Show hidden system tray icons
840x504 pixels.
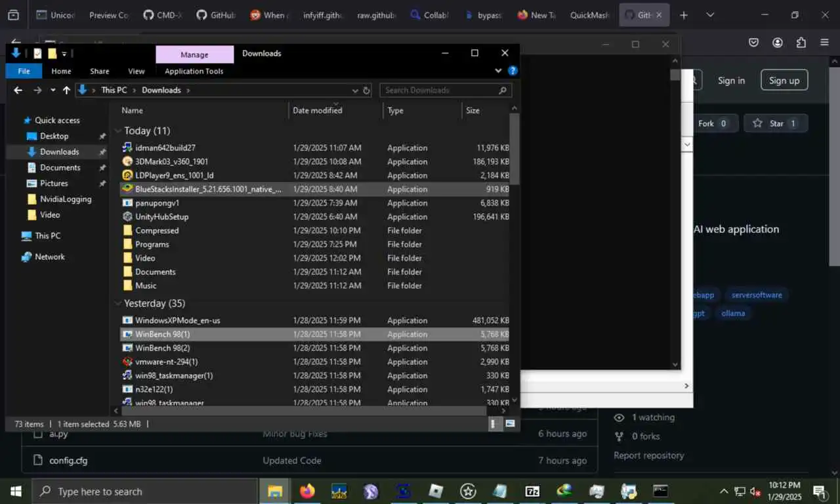[x=724, y=492]
